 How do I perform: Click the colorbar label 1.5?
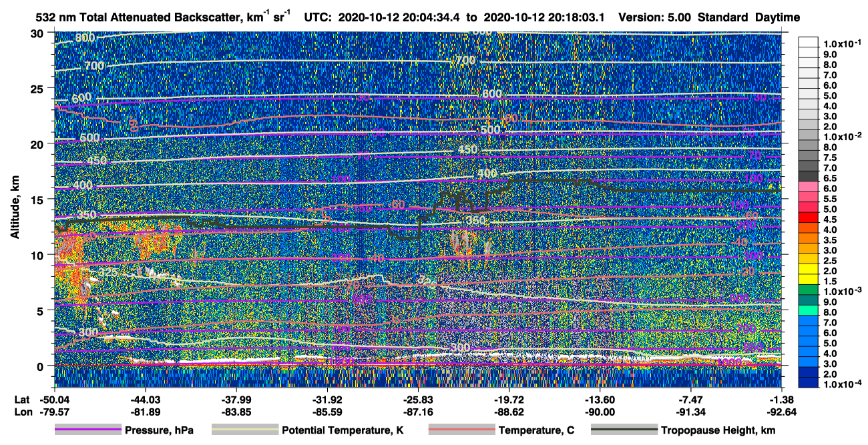pyautogui.click(x=830, y=282)
